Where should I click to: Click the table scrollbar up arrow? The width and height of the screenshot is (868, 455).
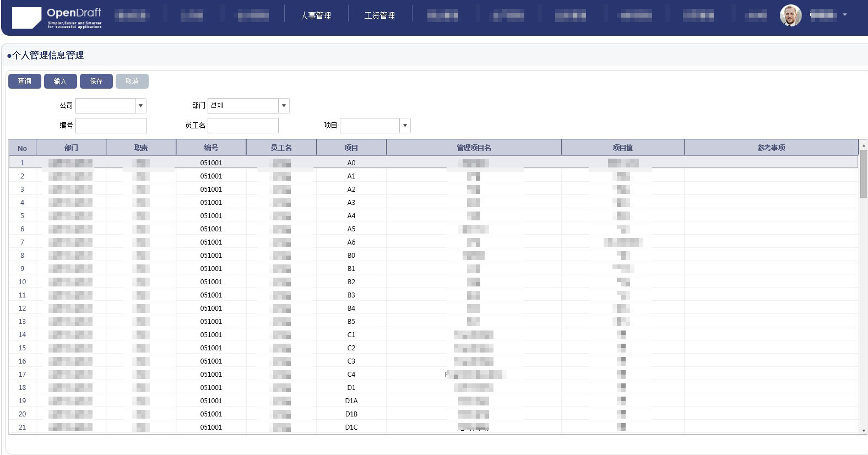(x=863, y=145)
